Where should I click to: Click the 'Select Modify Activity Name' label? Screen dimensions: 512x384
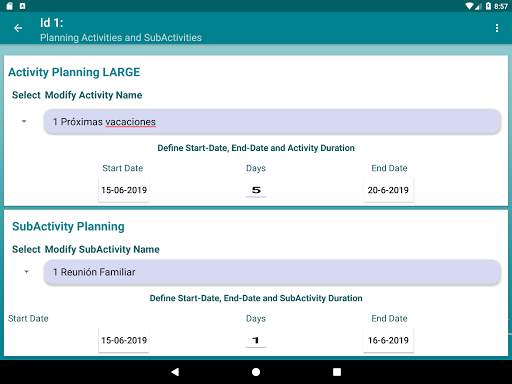click(77, 95)
